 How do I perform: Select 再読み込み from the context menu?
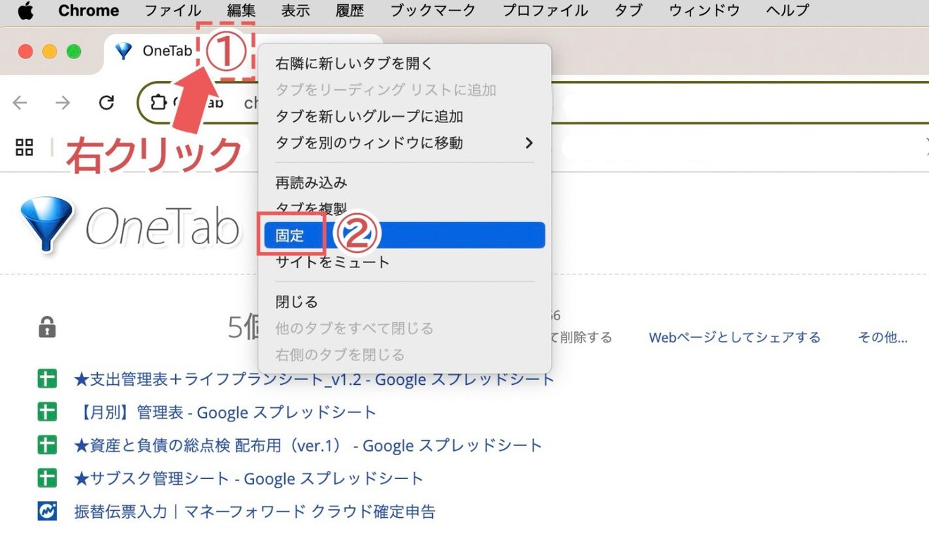tap(405, 183)
